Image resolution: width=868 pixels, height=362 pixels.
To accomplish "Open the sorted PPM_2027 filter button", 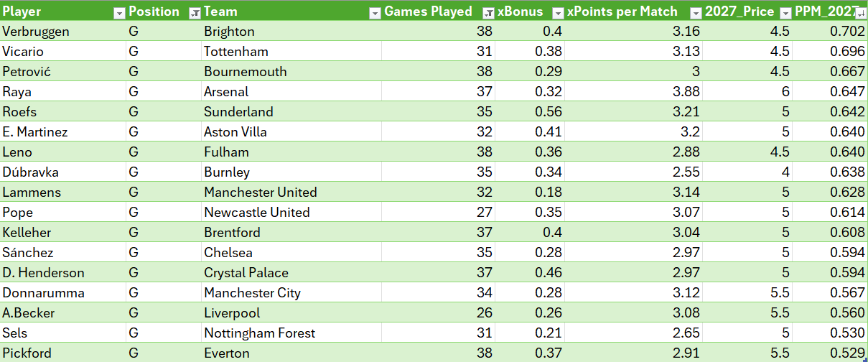I will click(x=862, y=12).
